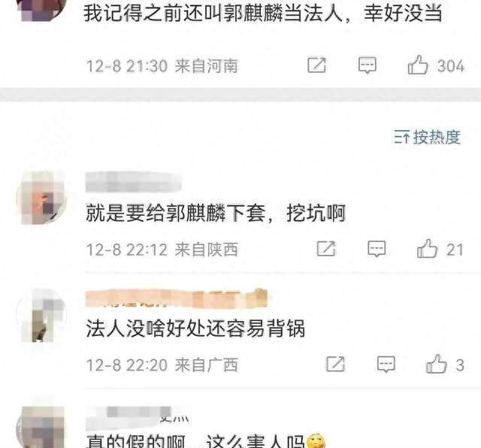
Task: Like the comment with 3 likes
Action: tap(436, 364)
